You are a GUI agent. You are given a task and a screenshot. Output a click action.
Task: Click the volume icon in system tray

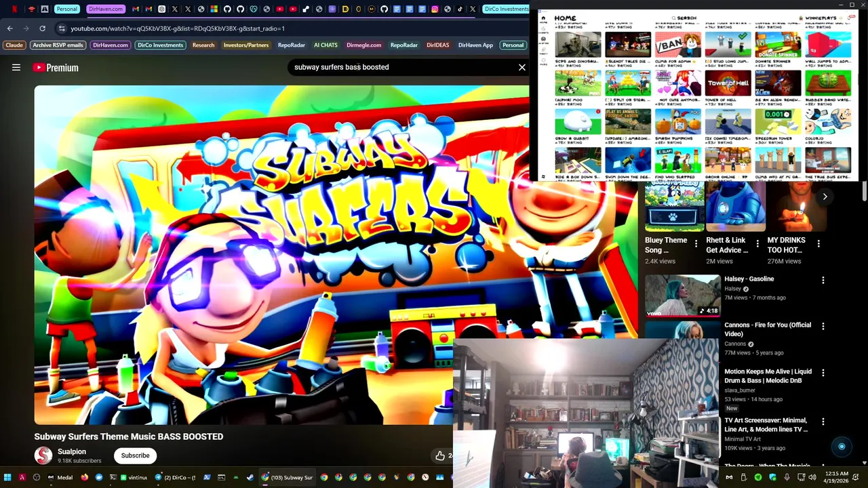click(812, 477)
